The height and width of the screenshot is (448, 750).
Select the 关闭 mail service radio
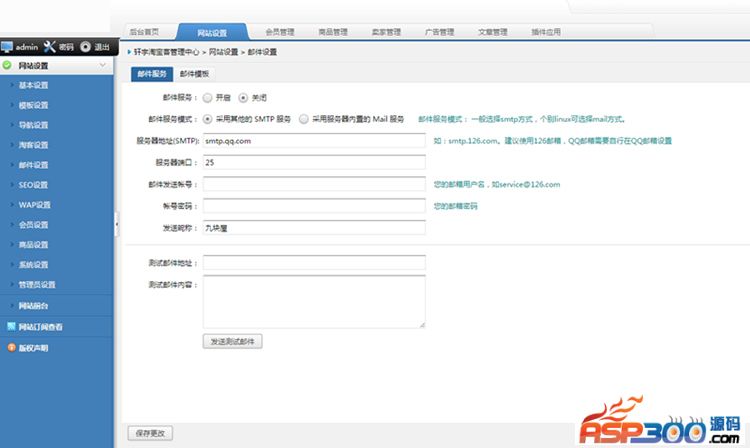point(243,98)
